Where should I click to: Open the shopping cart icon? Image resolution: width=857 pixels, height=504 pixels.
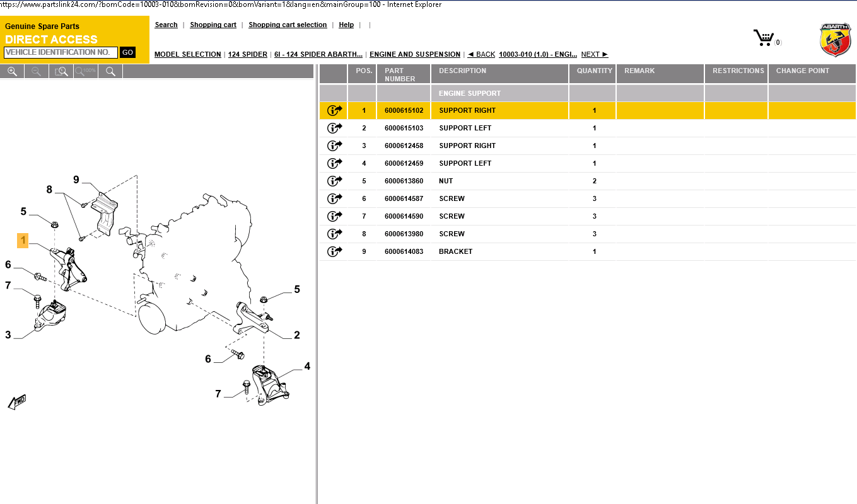(764, 38)
